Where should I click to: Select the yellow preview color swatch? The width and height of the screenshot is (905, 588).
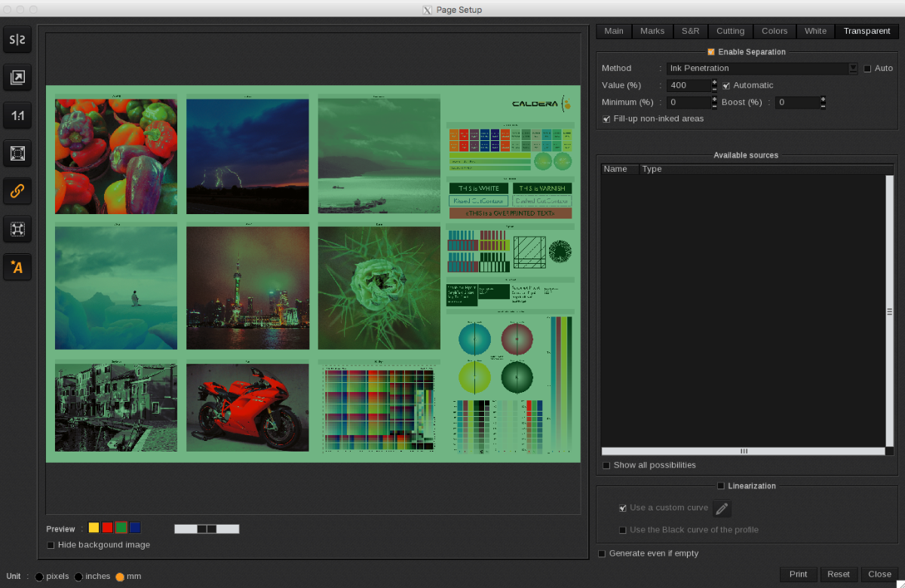click(94, 528)
